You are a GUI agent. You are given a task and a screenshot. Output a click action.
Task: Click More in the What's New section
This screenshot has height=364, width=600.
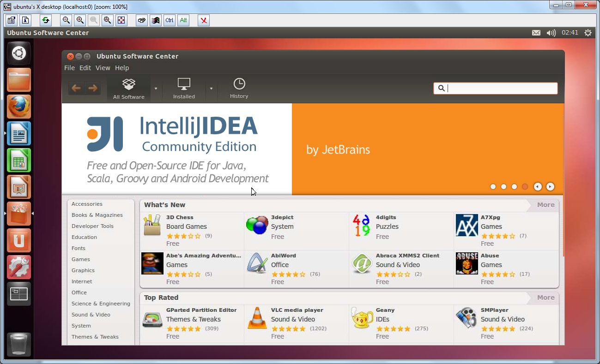(x=545, y=205)
